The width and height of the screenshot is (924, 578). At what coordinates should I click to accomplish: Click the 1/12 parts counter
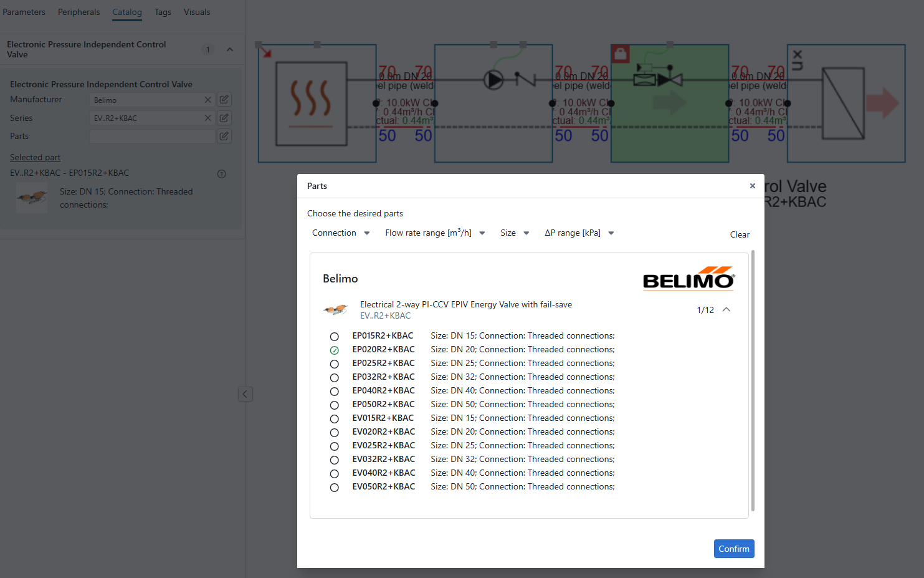coord(705,310)
